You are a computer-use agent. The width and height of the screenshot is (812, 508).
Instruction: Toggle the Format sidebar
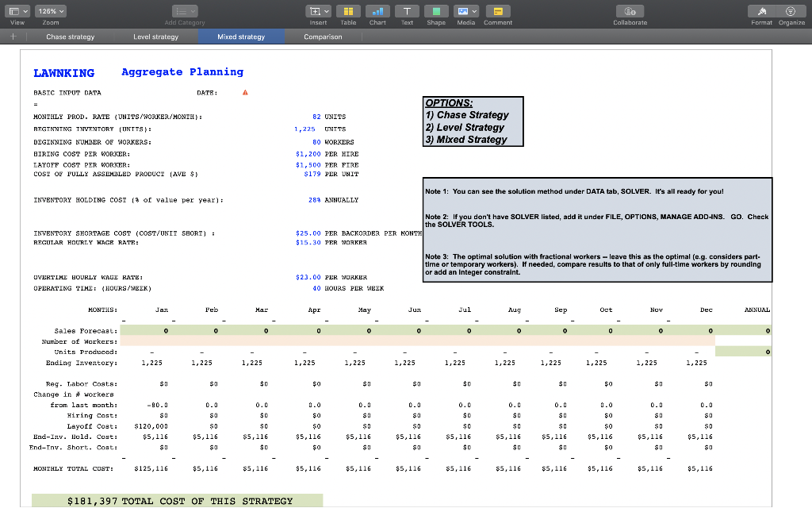(761, 11)
